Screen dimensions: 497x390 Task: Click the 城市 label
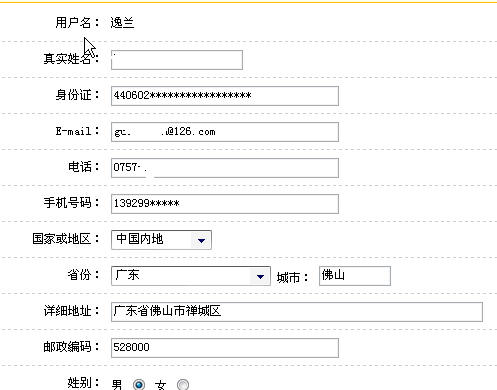[x=292, y=277]
